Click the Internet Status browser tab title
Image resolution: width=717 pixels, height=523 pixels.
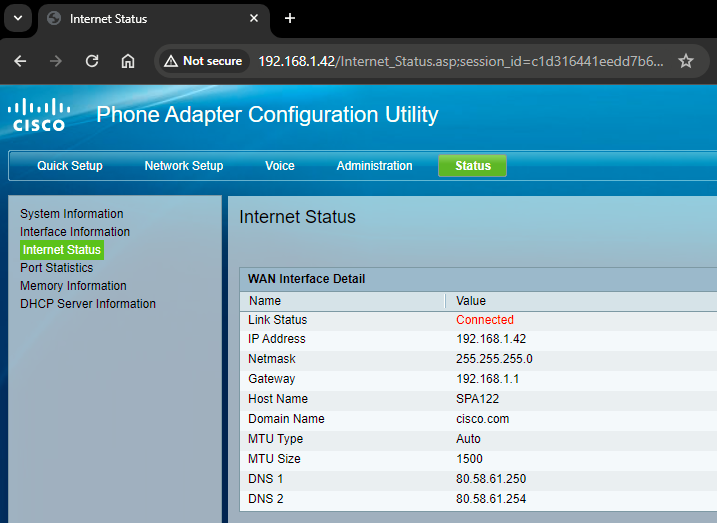point(108,19)
